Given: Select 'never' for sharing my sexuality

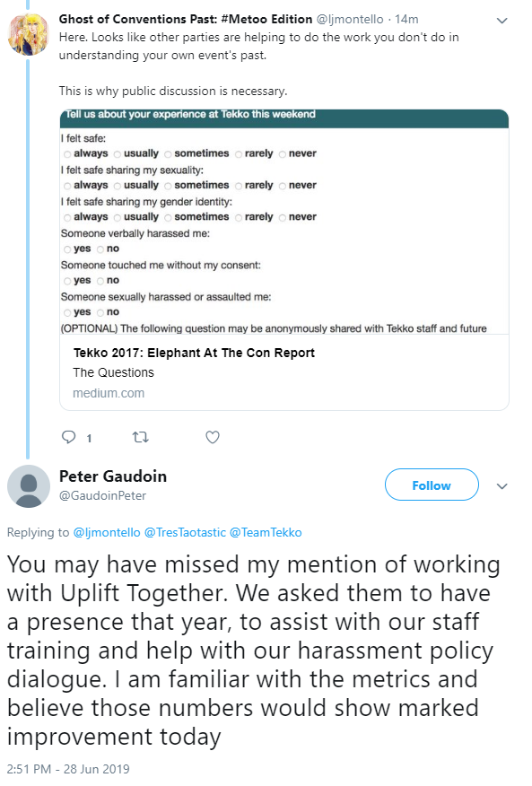Looking at the screenshot, I should pos(283,186).
